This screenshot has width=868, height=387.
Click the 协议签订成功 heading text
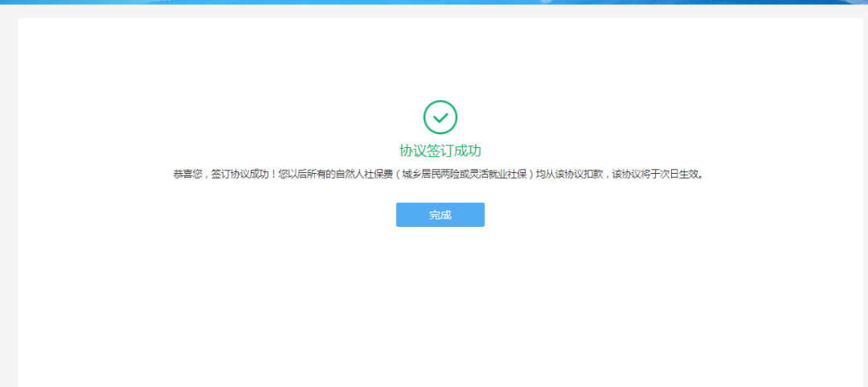pyautogui.click(x=440, y=150)
